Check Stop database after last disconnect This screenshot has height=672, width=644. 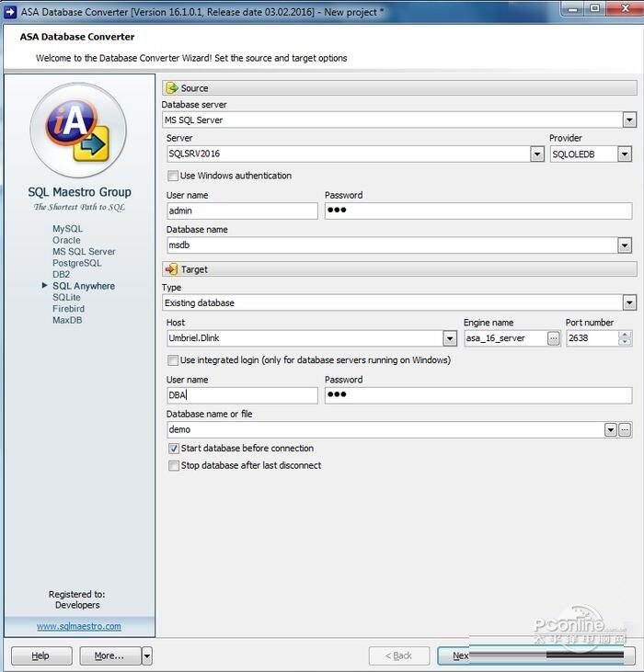coord(173,466)
